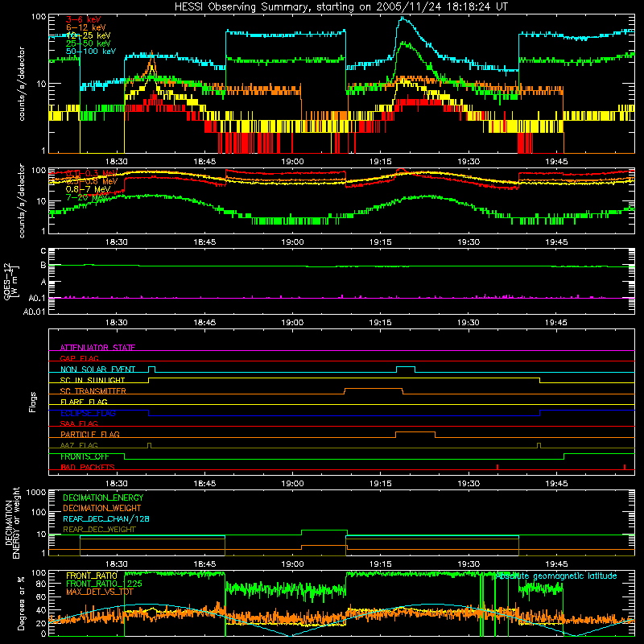Viewport: 644px width, 644px height.
Task: Select the FRONT_RATIO legend label
Action: point(92,576)
